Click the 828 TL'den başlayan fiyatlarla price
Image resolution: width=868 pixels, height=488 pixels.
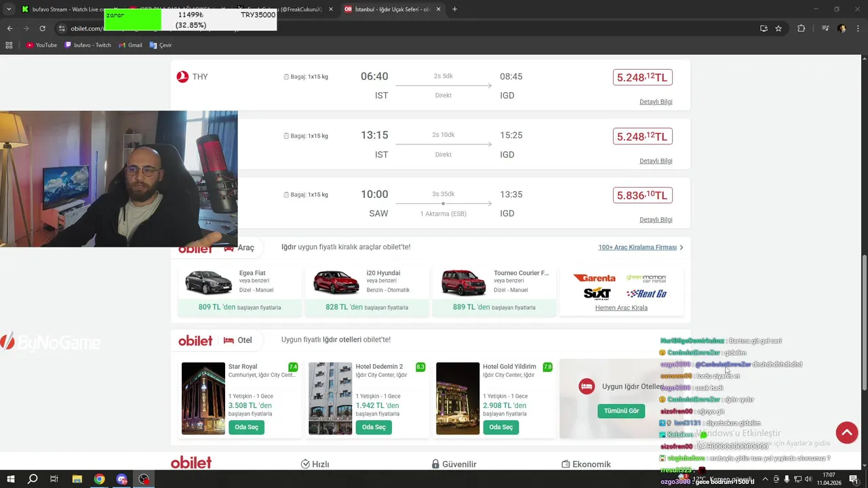[367, 307]
